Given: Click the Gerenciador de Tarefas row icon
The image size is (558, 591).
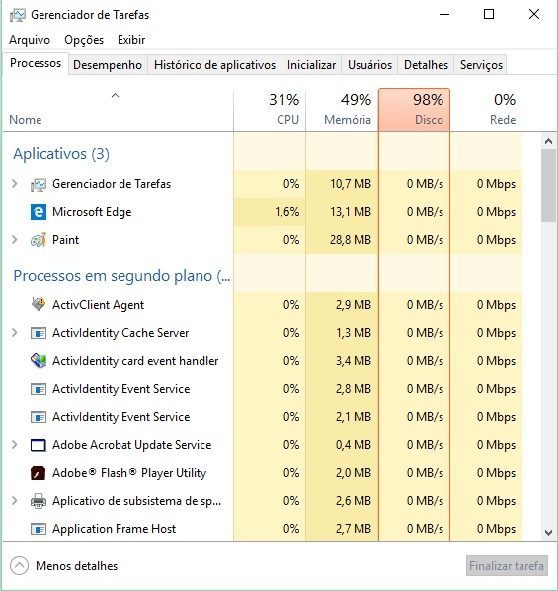Looking at the screenshot, I should [x=38, y=184].
